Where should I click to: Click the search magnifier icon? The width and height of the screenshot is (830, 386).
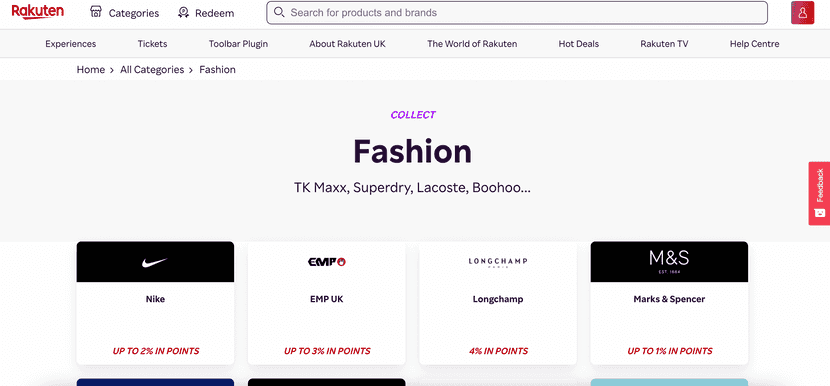279,12
